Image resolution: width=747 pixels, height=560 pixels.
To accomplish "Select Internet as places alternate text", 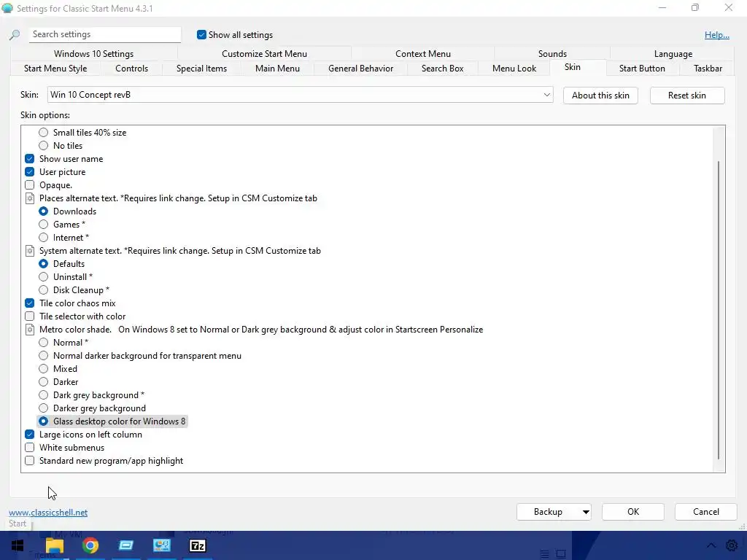I will tap(43, 238).
